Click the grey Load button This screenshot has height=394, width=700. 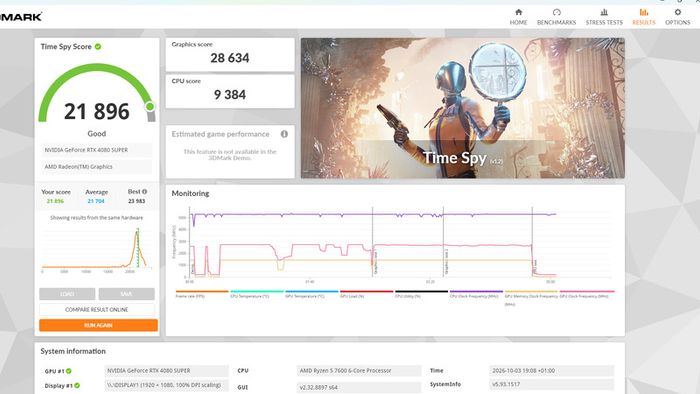tap(67, 294)
